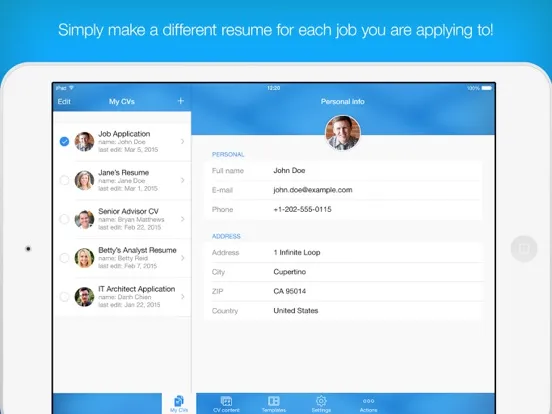
Task: Select IT Architect Application title text
Action: pos(137,289)
